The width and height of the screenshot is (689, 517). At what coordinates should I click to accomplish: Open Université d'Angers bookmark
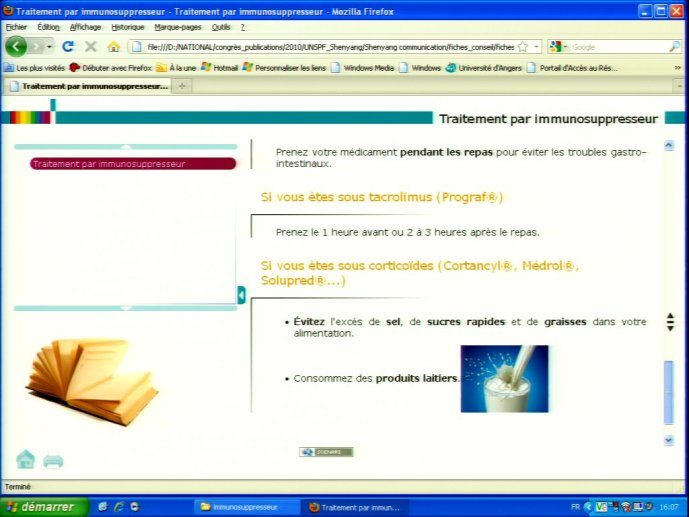click(484, 68)
